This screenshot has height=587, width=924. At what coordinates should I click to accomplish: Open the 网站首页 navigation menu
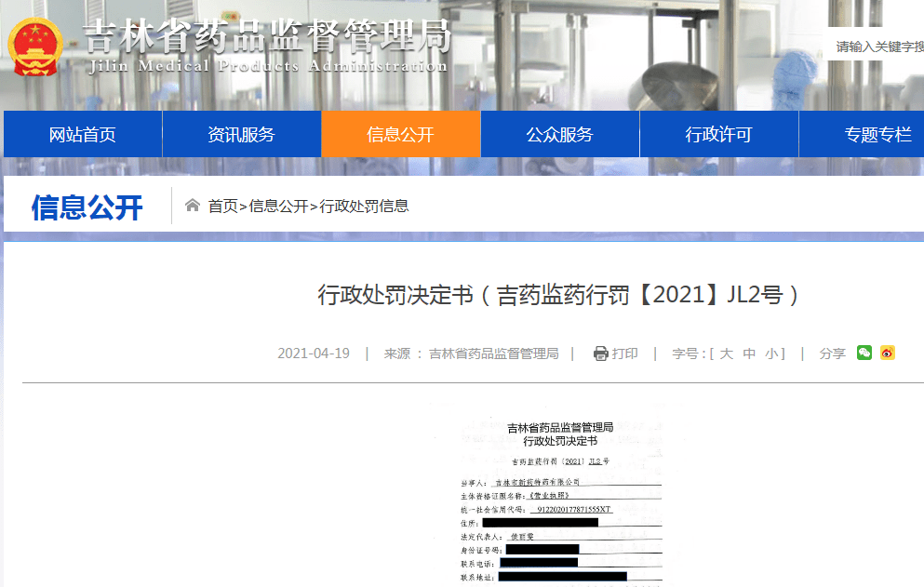click(82, 135)
